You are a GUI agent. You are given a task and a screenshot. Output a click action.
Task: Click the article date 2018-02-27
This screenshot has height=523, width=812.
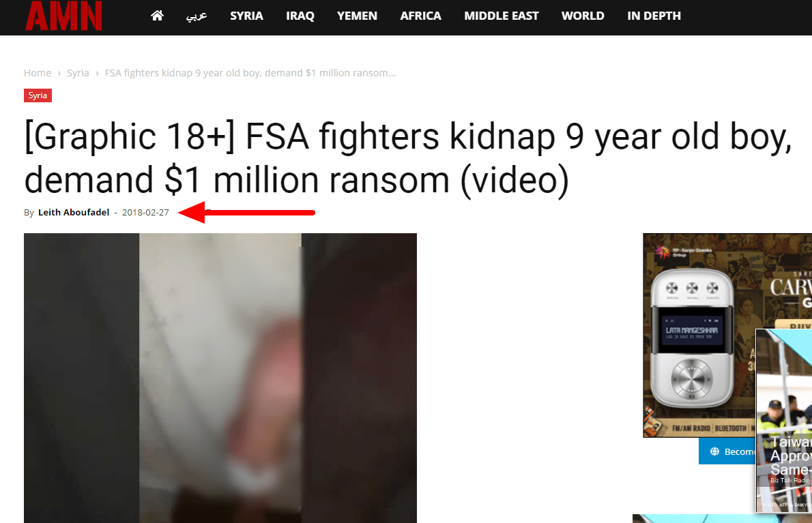(x=145, y=212)
